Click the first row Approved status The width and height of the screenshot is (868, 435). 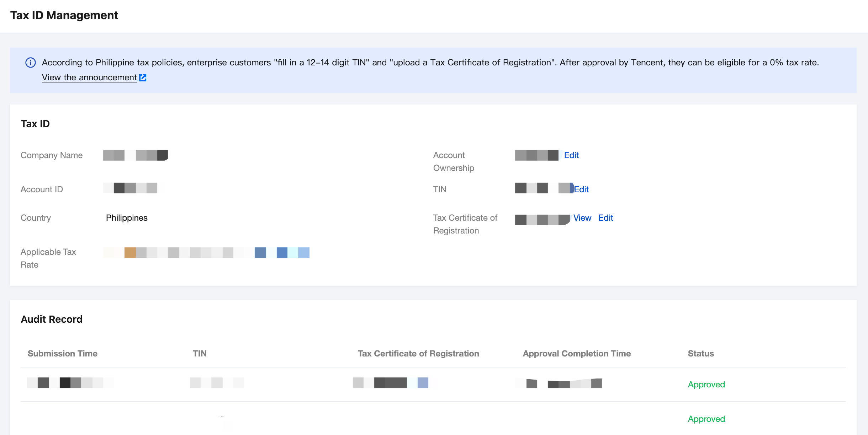pos(706,385)
